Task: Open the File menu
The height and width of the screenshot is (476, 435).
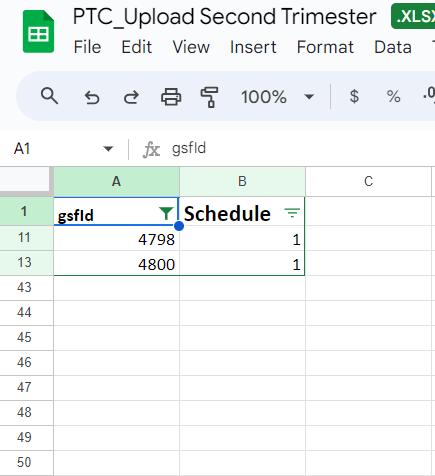Action: pos(87,47)
